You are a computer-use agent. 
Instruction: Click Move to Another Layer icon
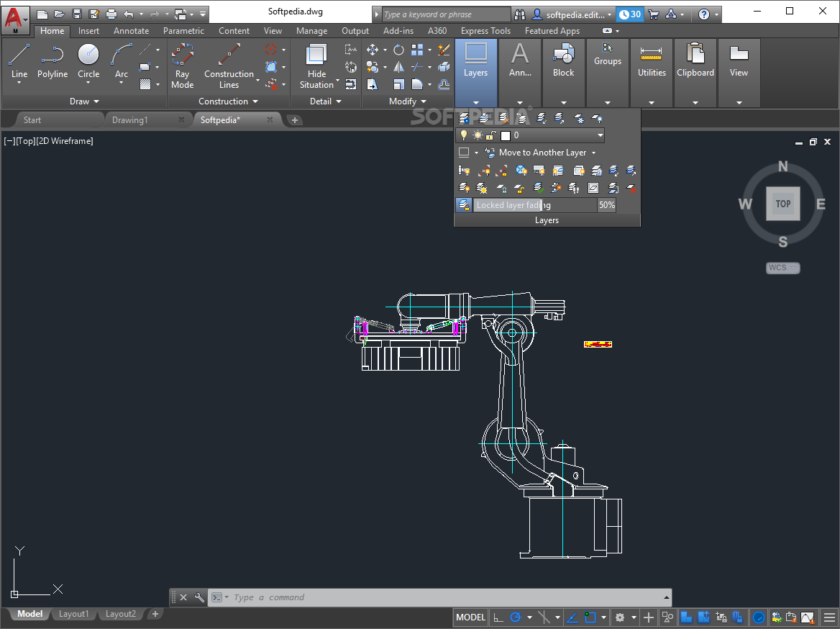click(x=490, y=153)
